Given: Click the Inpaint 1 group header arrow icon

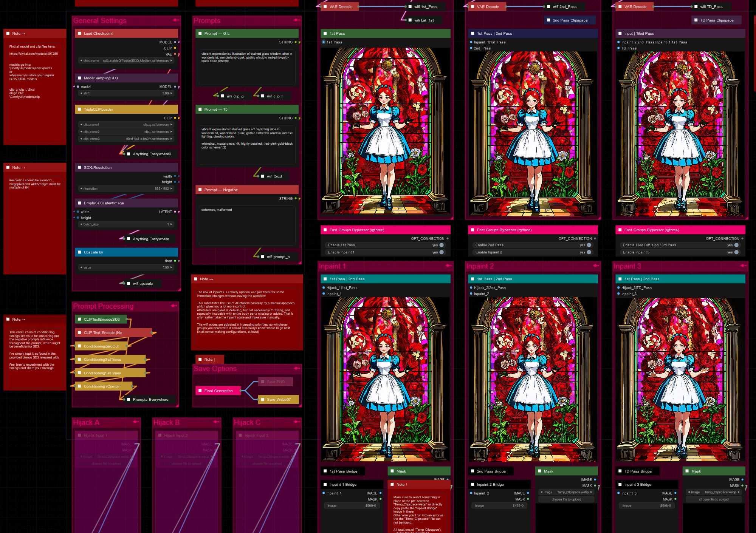Looking at the screenshot, I should (x=449, y=266).
